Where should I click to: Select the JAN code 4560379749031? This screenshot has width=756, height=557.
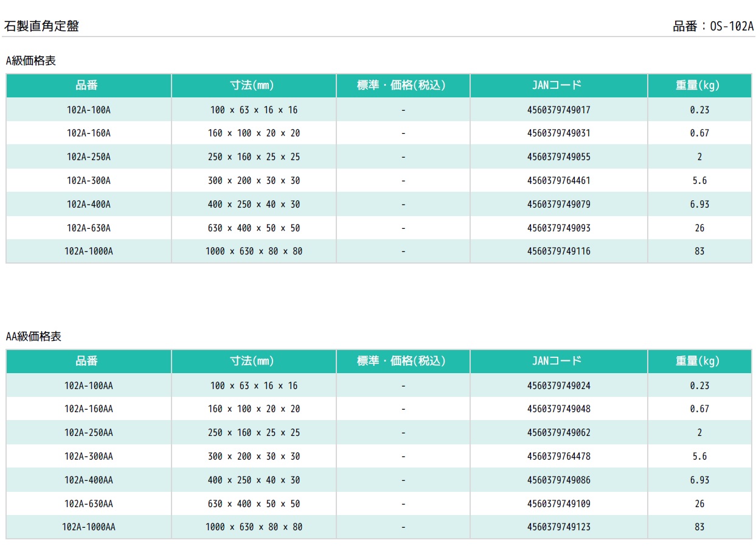[558, 133]
